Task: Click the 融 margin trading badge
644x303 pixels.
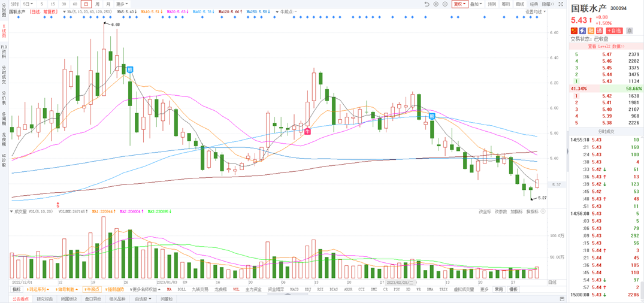Action: tap(591, 31)
